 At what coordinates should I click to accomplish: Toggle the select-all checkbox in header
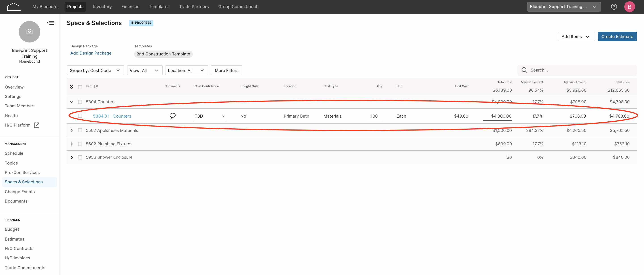click(x=80, y=87)
